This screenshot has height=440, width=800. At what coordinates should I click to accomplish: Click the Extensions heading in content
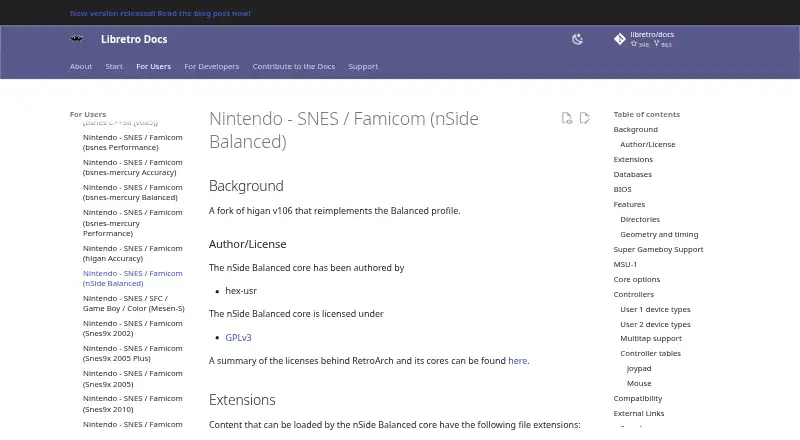(242, 400)
